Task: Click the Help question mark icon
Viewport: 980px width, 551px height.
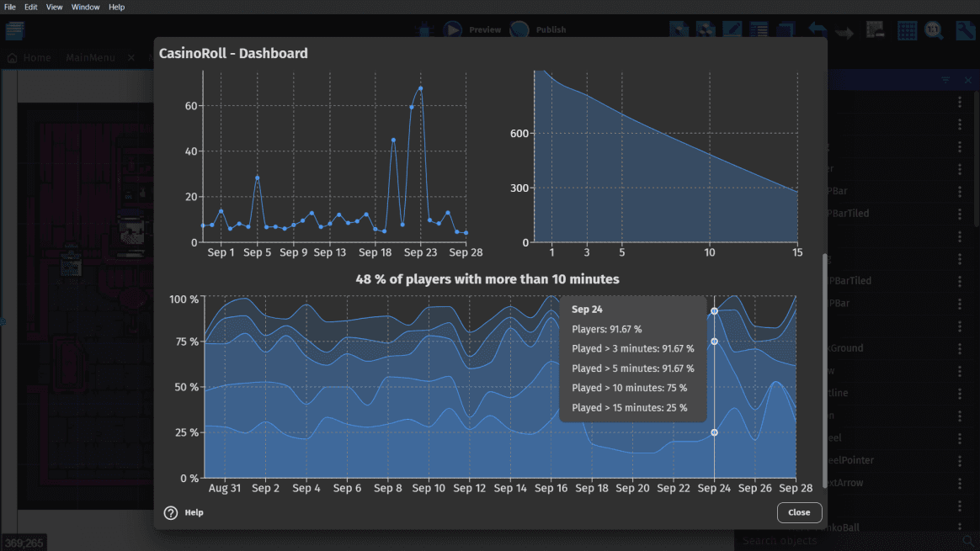Action: click(171, 512)
